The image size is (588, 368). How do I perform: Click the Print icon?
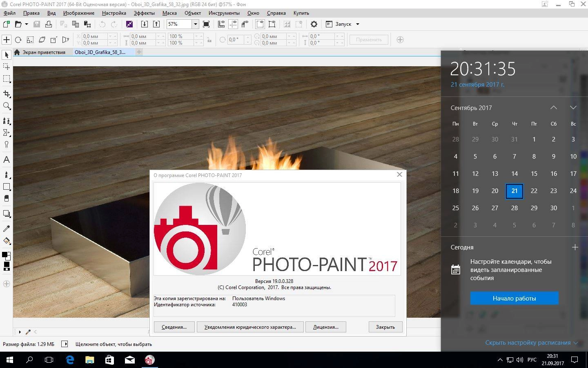coord(49,24)
